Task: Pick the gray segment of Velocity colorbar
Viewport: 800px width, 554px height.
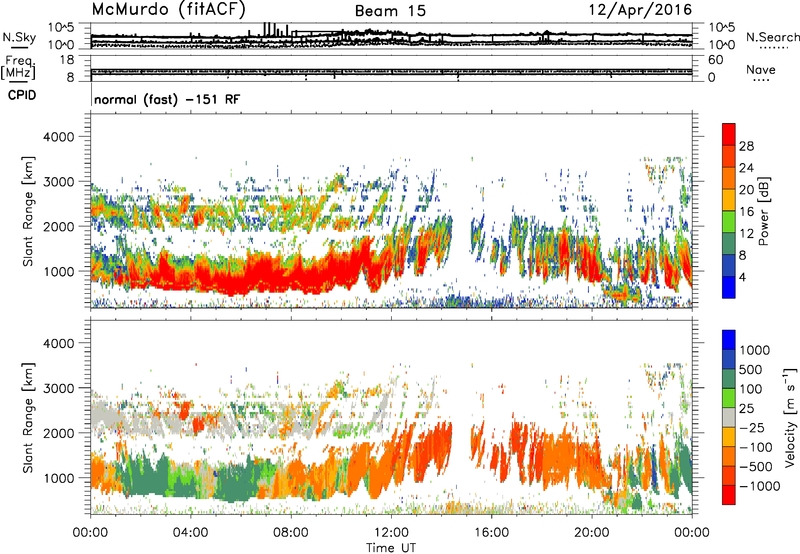Action: point(729,418)
